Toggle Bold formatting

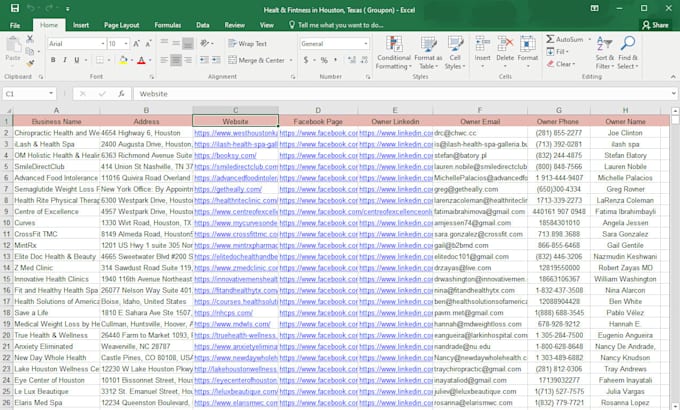pyautogui.click(x=53, y=60)
